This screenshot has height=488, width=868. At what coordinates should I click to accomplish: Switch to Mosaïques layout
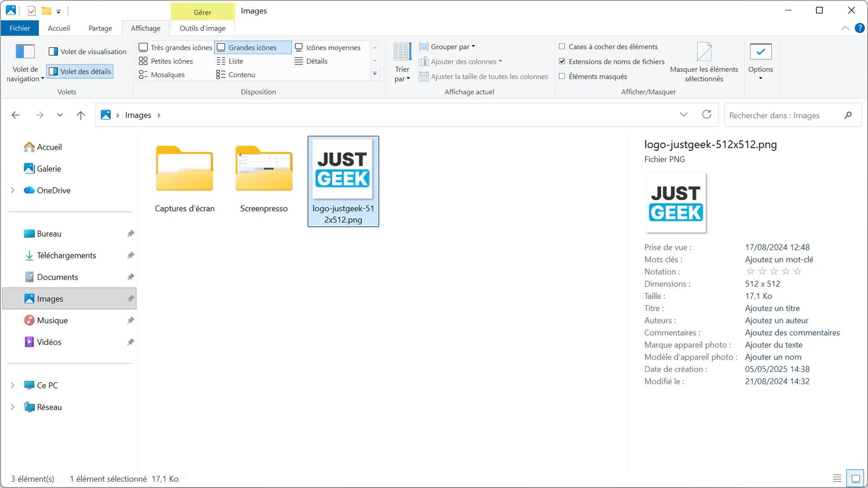162,75
